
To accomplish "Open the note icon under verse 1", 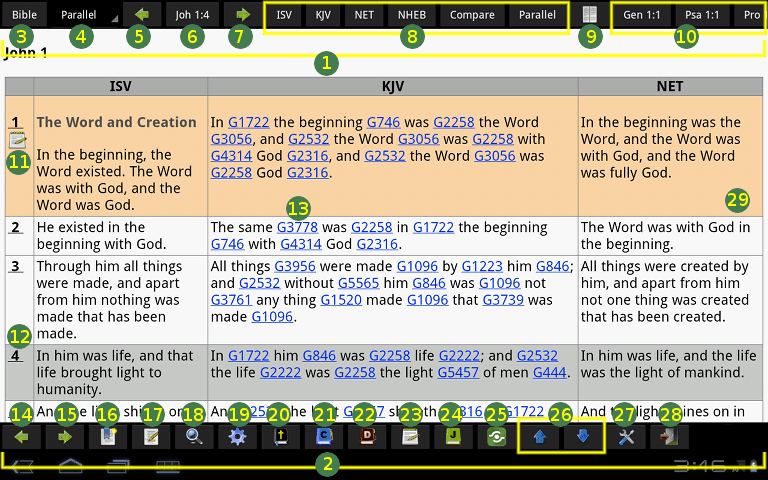I will 17,141.
